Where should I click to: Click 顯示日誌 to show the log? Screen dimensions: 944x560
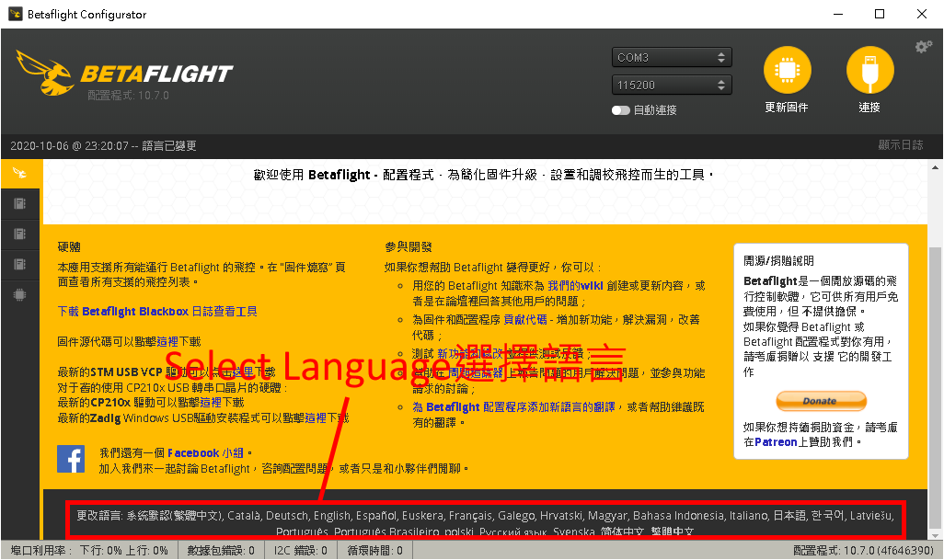tap(900, 145)
